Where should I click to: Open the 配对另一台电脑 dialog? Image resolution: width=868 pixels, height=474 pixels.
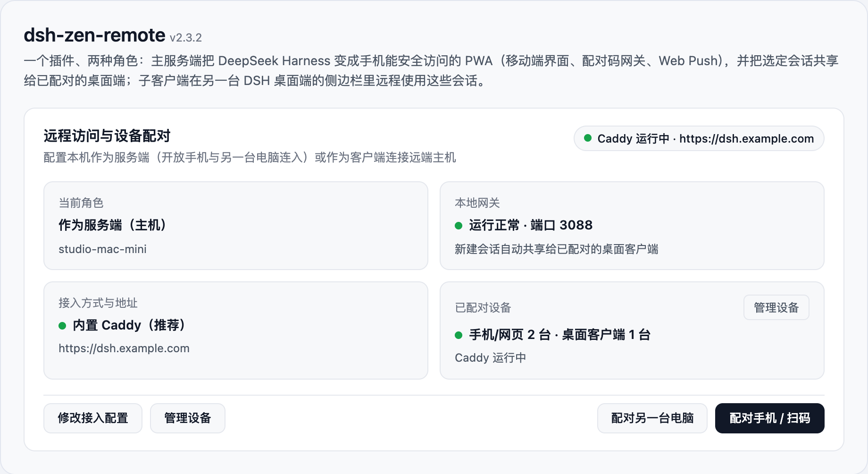click(652, 418)
